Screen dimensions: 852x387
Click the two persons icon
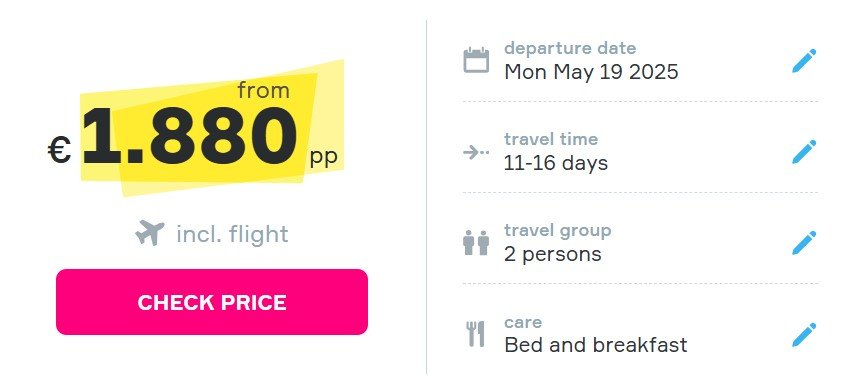(476, 242)
